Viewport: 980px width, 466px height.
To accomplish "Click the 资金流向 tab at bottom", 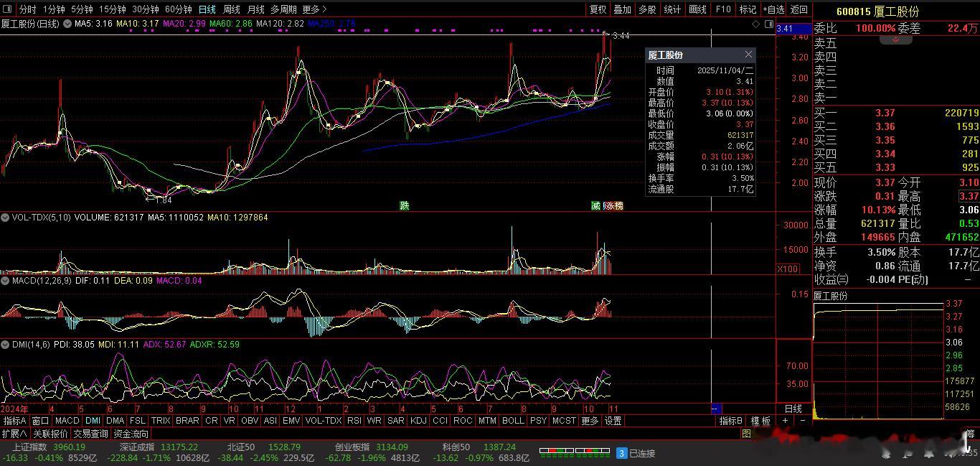I will pos(131,434).
